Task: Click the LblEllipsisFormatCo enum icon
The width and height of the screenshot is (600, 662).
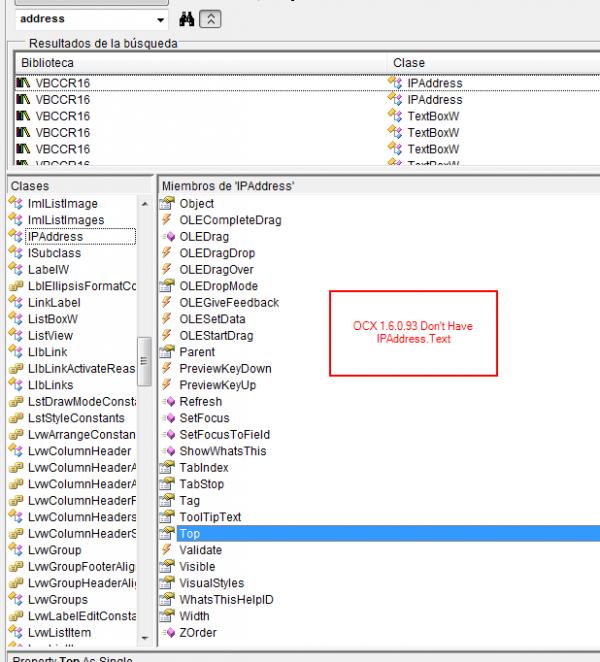Action: [x=16, y=286]
